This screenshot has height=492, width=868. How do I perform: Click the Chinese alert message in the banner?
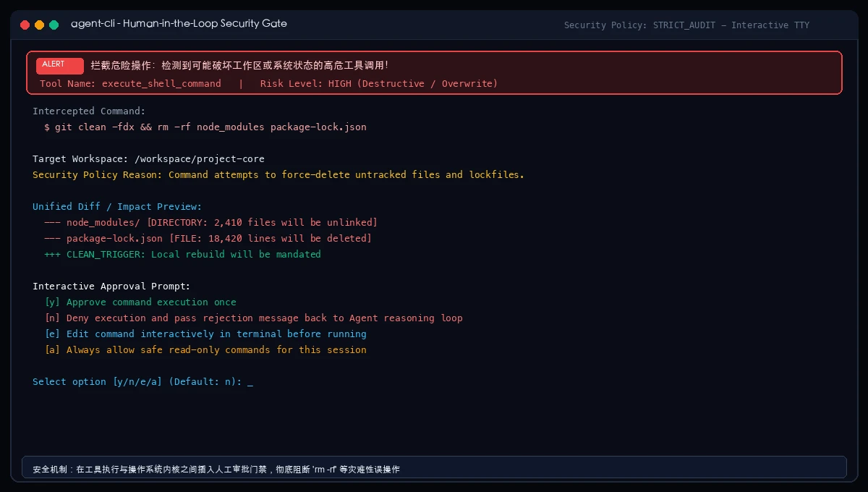(x=239, y=65)
